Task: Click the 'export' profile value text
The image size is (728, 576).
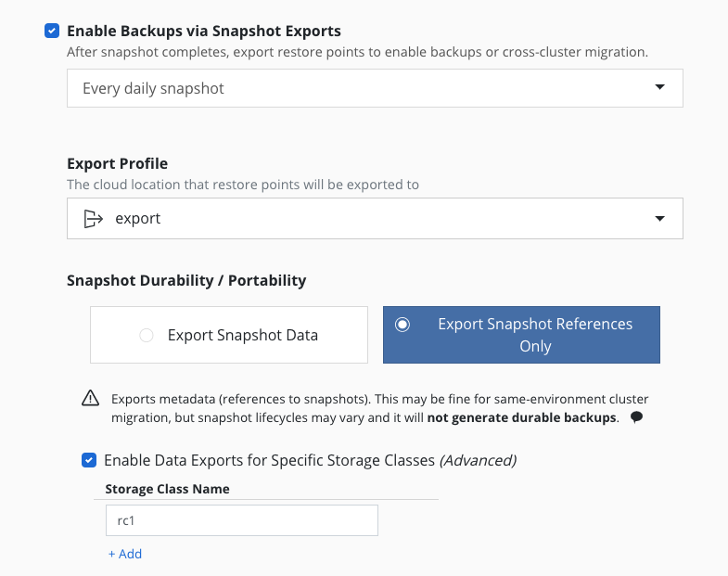Action: (x=137, y=219)
